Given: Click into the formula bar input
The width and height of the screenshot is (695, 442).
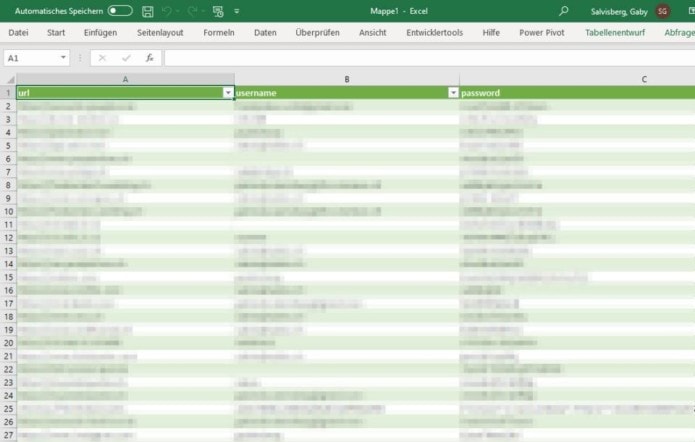Looking at the screenshot, I should tap(420, 58).
